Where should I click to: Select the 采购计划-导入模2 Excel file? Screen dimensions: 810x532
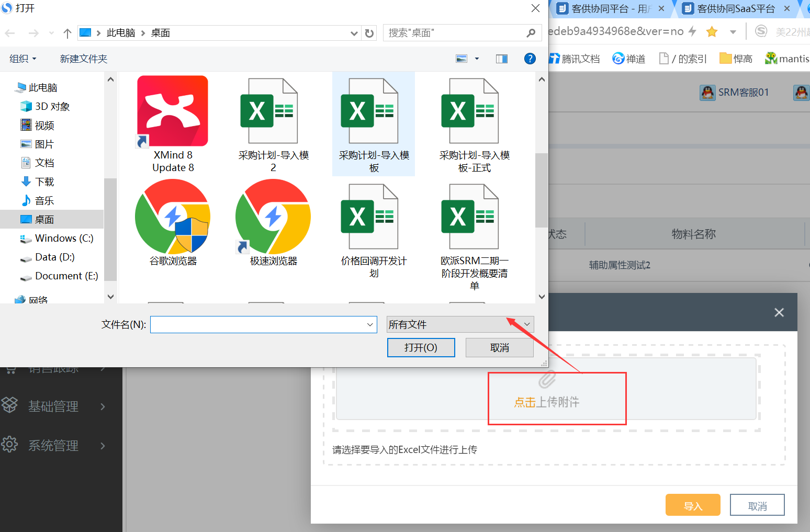coord(273,124)
